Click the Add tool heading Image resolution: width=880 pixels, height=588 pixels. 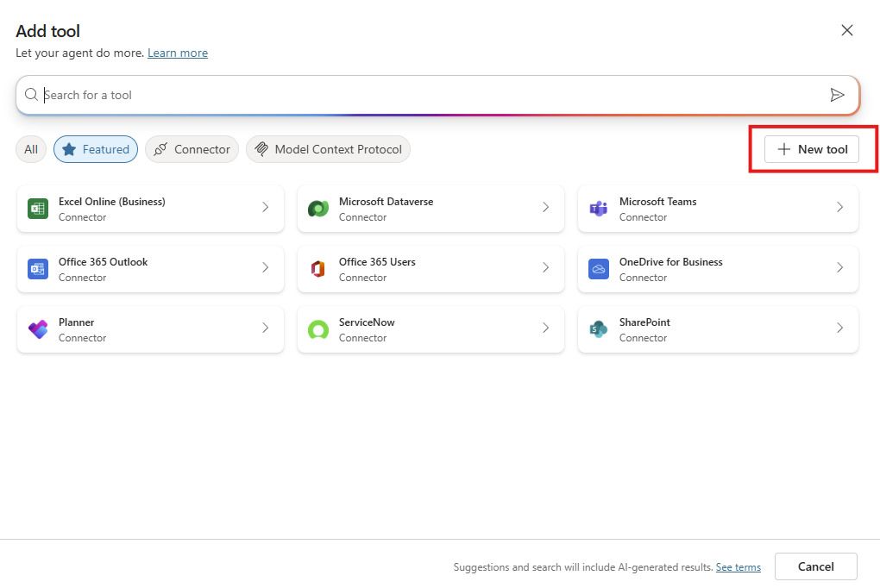tap(47, 31)
